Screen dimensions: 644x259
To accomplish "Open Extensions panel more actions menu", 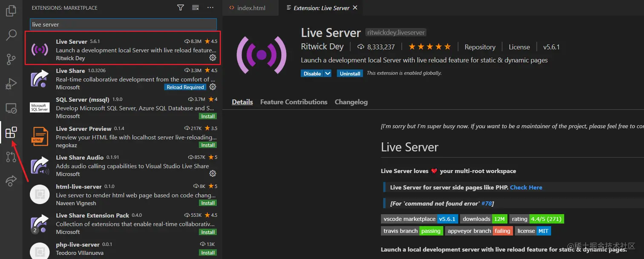I will click(210, 8).
